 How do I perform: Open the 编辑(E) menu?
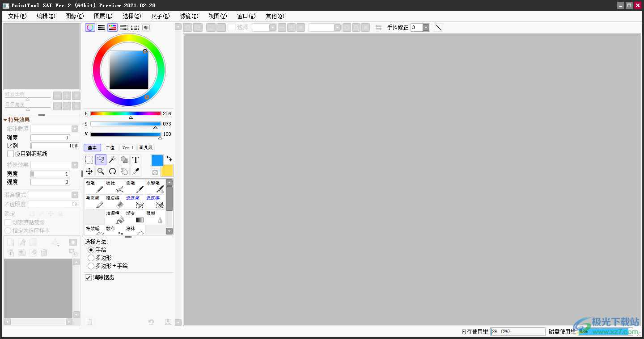coord(46,16)
